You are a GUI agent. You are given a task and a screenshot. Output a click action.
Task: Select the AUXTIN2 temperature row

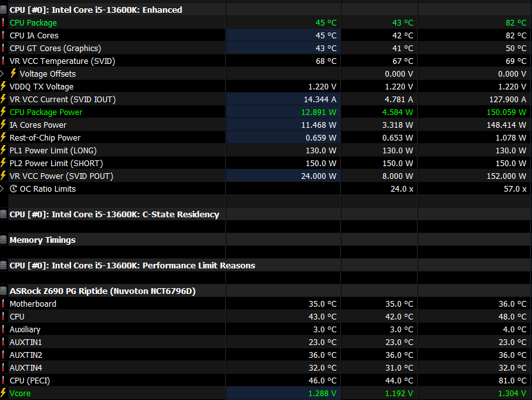266,355
